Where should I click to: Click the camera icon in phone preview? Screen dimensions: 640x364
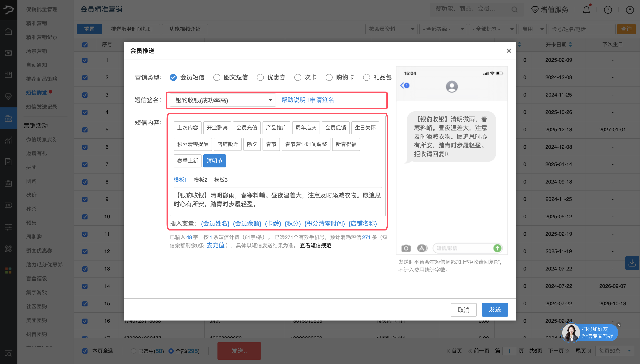406,248
